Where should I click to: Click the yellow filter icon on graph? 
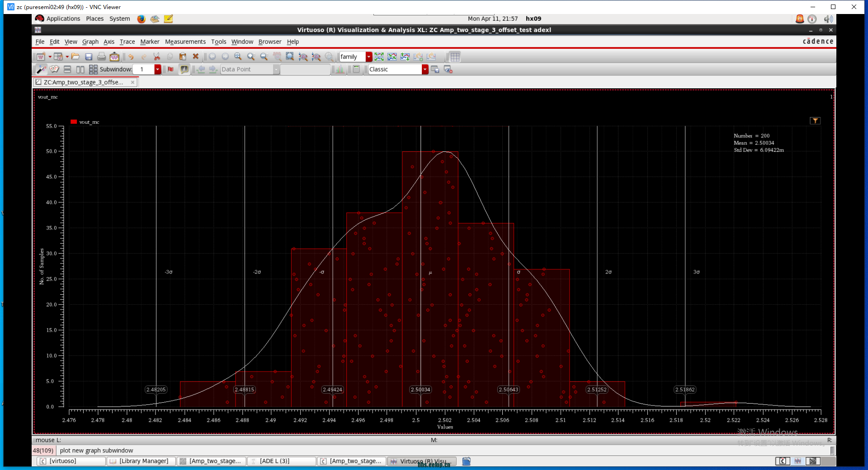(815, 121)
